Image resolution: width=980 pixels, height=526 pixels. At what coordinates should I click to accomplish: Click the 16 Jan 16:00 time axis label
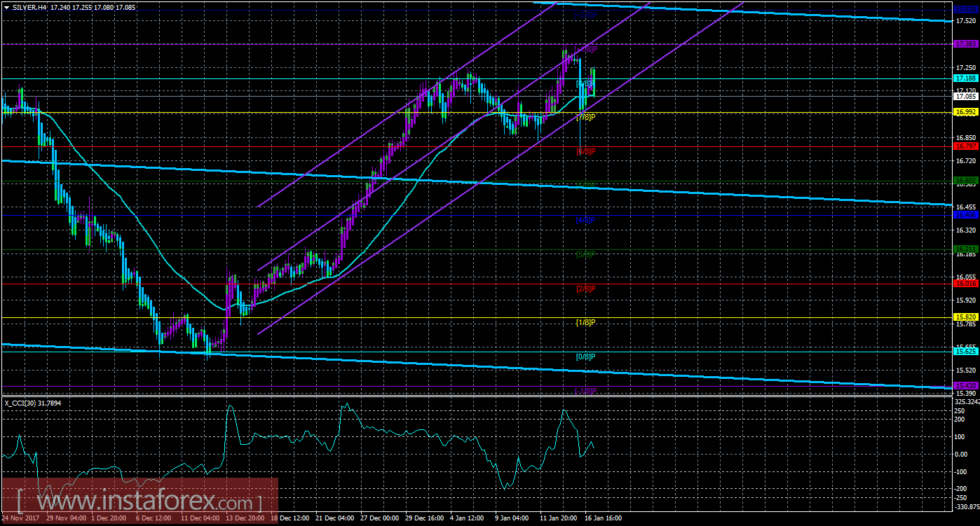coord(604,519)
